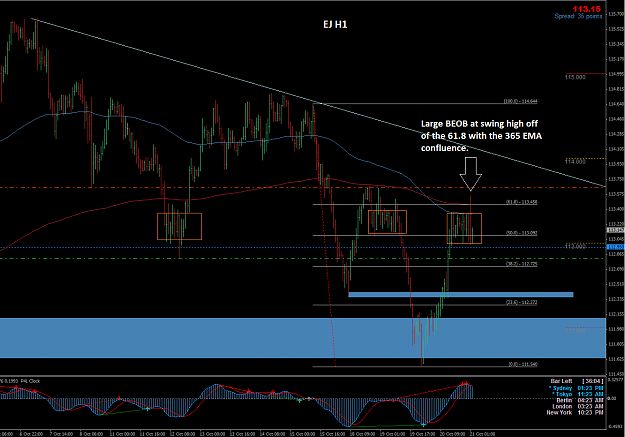Click the 13 Oct 00:00 time axis label
Image resolution: width=625 pixels, height=437 pixels.
(x=212, y=434)
